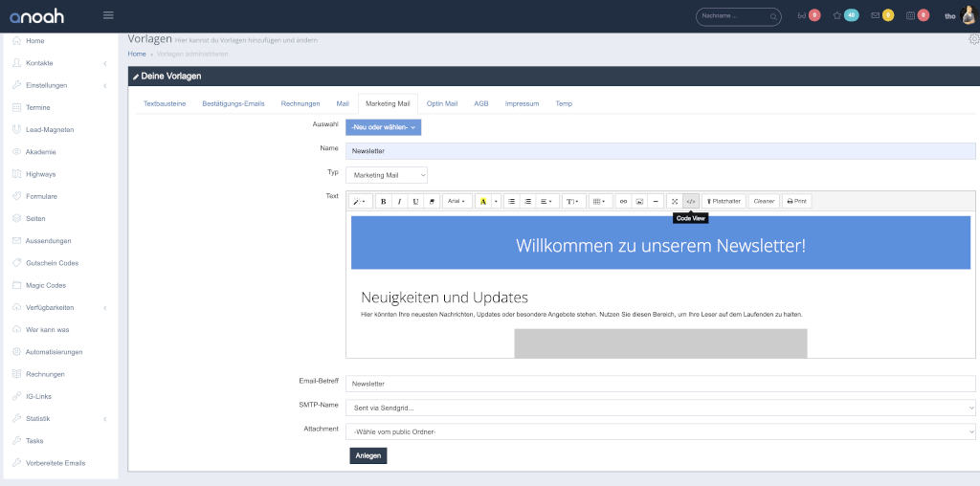This screenshot has width=980, height=486.
Task: Click the Email-Betreff input field
Action: pyautogui.click(x=660, y=384)
